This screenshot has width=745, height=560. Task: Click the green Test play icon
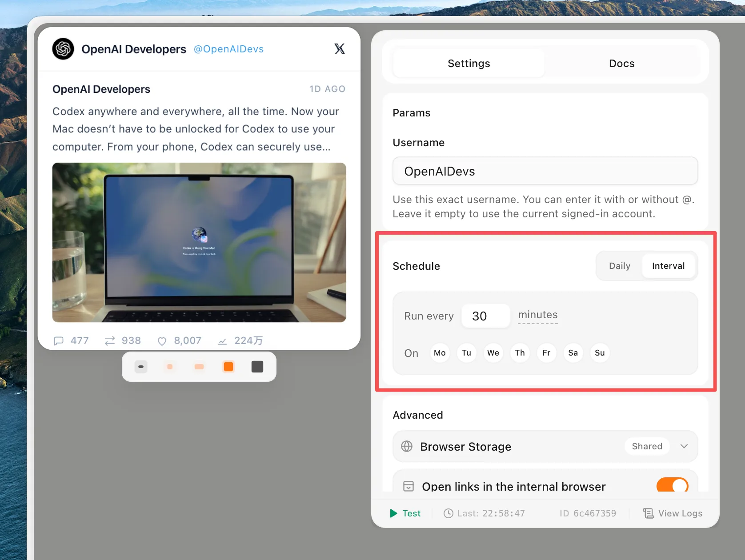coord(393,513)
